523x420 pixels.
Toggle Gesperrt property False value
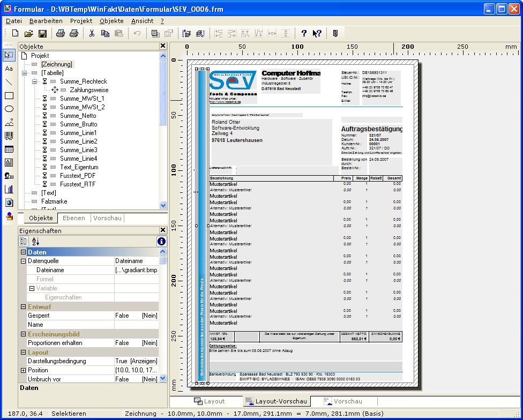(x=122, y=316)
